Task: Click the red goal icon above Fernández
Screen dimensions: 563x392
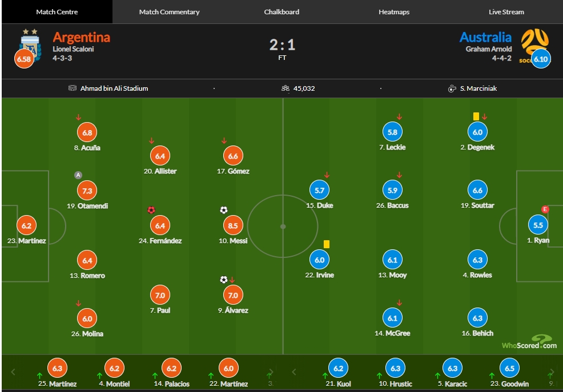Action: (x=151, y=210)
